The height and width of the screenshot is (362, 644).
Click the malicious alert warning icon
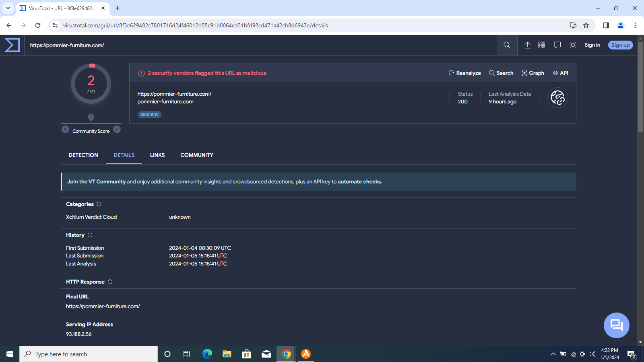coord(142,73)
